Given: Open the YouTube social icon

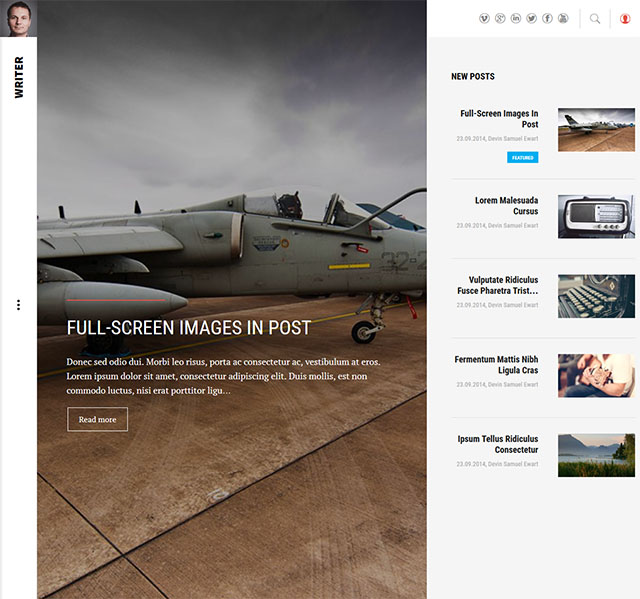Looking at the screenshot, I should 563,18.
